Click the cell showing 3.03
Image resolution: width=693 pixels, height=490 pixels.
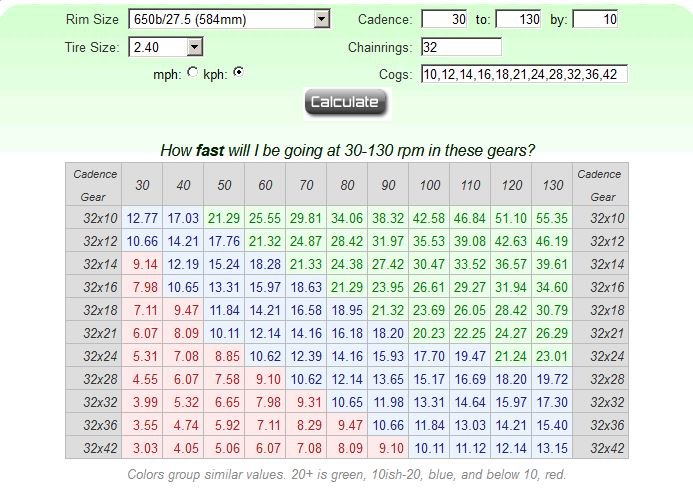point(142,448)
